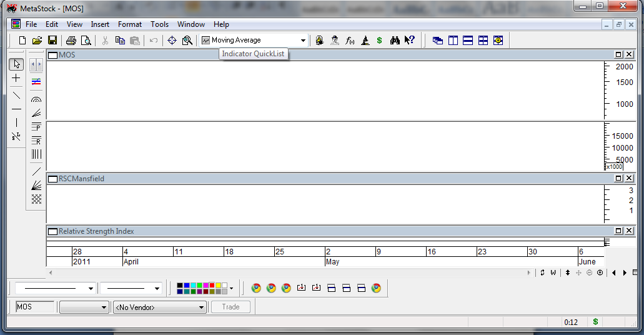Open the Indicator Builder f(x) icon

coord(350,40)
